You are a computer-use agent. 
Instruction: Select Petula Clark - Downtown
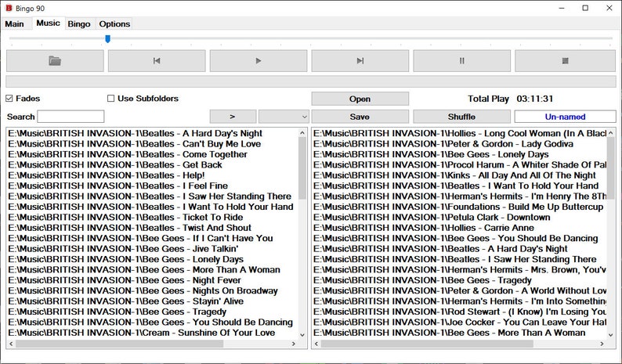tap(432, 218)
